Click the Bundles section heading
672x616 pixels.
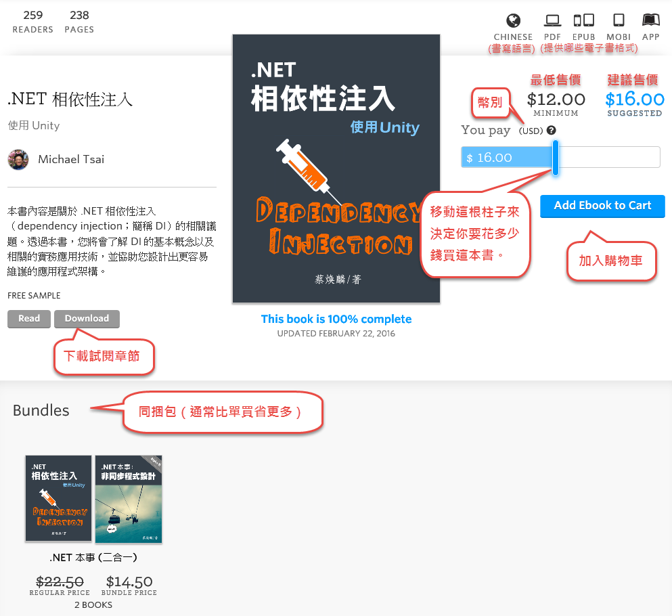tap(41, 411)
